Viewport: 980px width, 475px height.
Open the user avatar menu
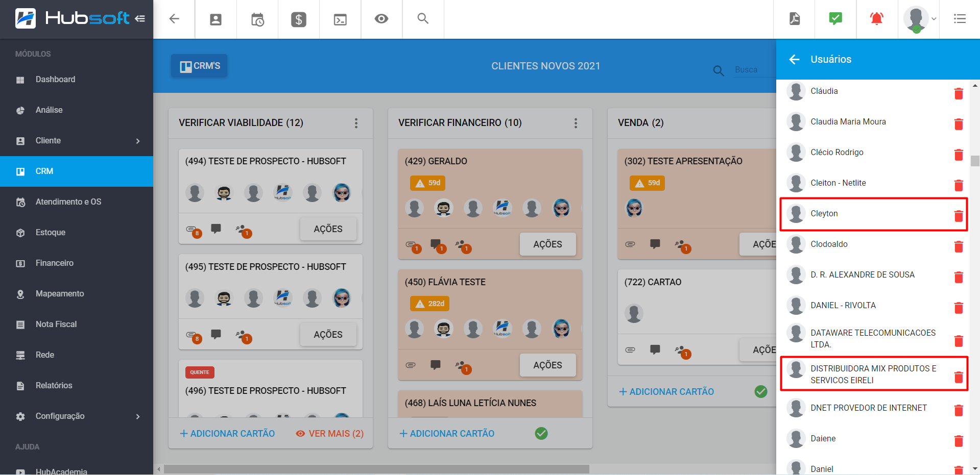click(919, 19)
